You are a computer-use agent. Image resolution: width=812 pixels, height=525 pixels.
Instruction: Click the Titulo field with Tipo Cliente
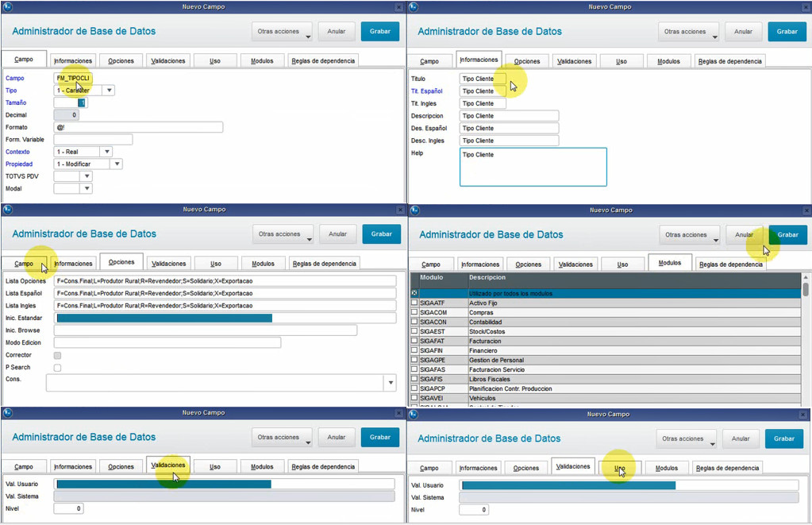click(x=483, y=79)
